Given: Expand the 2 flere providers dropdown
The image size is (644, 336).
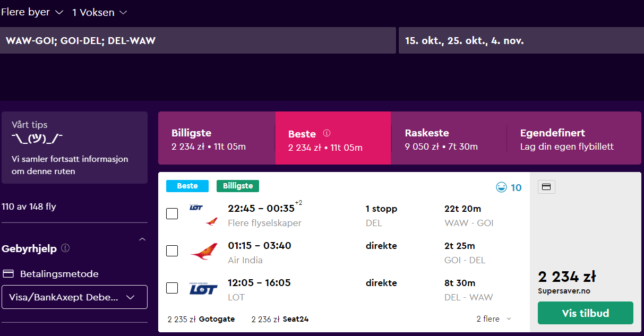Looking at the screenshot, I should click(494, 319).
